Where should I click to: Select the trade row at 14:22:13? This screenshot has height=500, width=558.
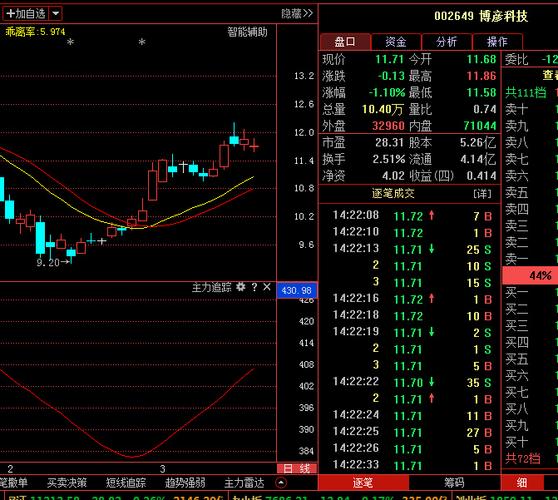(410, 249)
